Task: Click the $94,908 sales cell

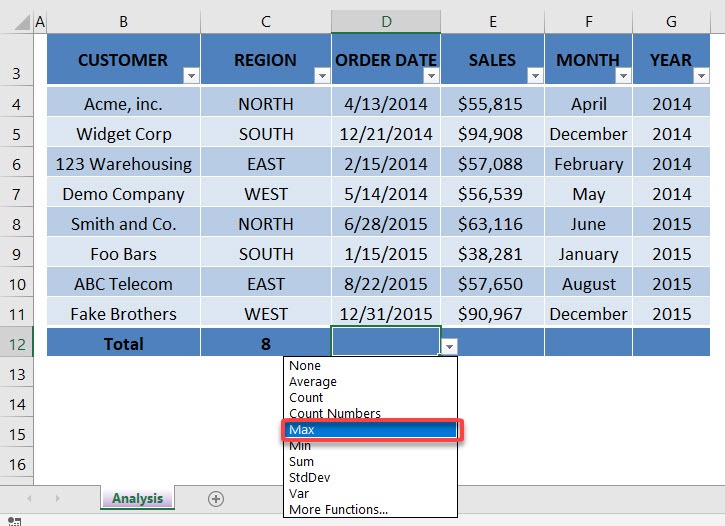Action: coord(493,134)
